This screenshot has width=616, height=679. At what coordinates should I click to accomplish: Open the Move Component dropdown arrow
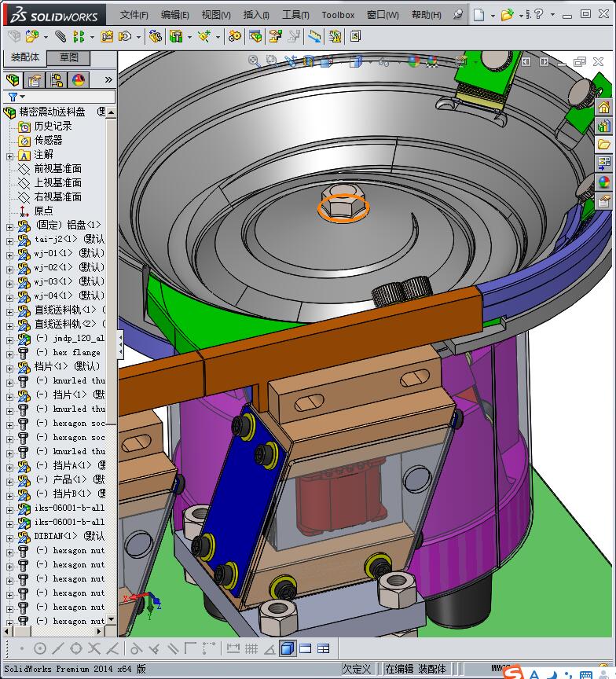pyautogui.click(x=138, y=37)
